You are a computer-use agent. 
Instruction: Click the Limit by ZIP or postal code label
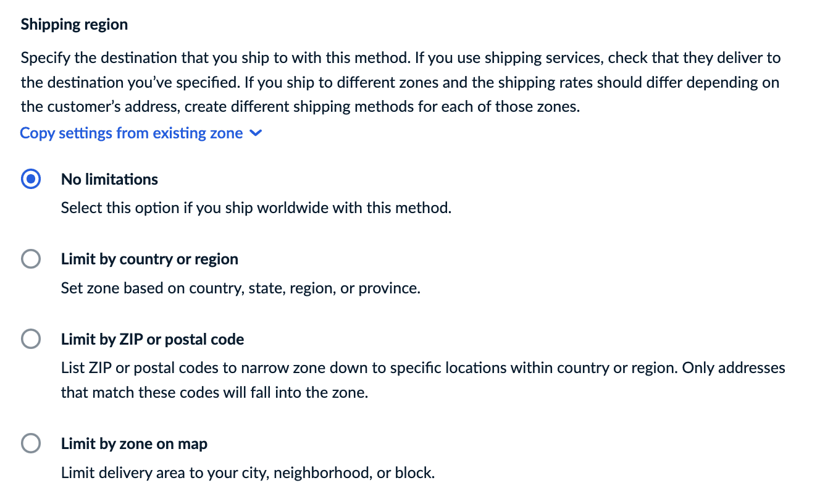click(x=153, y=339)
